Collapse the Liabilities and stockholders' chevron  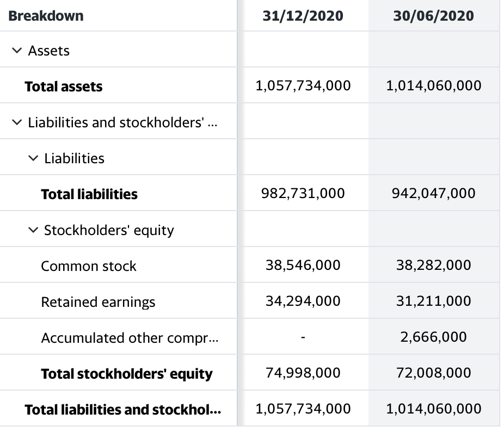point(17,122)
